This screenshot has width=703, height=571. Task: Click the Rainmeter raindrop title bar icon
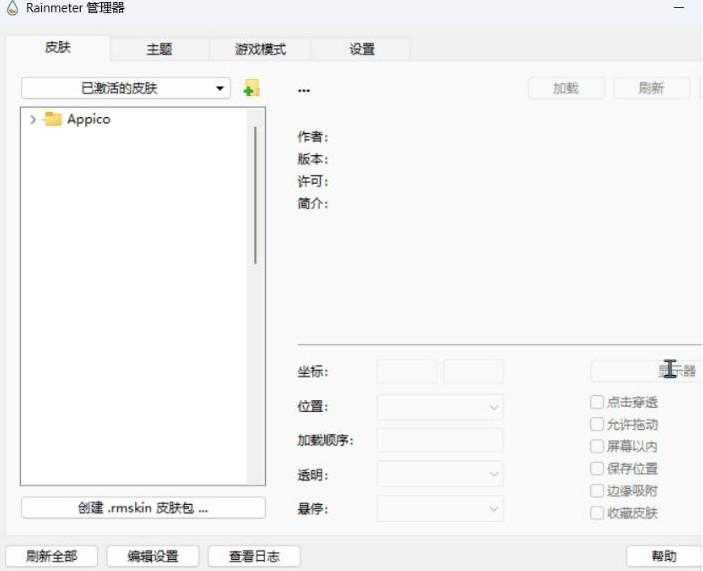(12, 8)
